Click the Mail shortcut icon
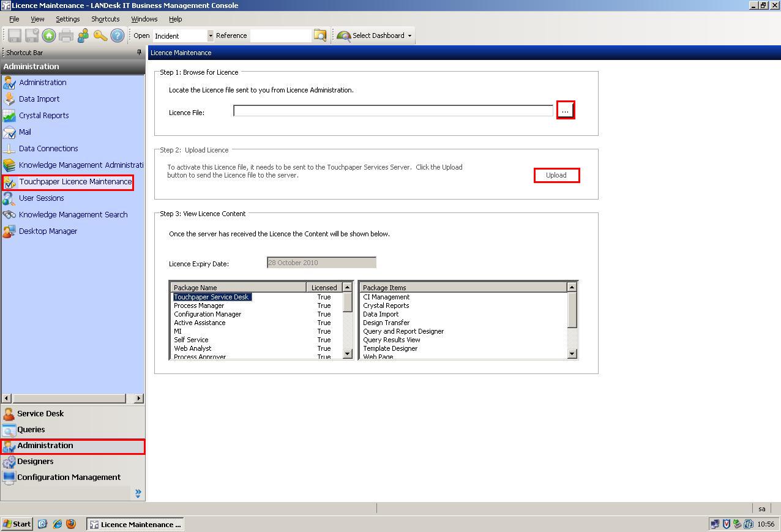 (x=9, y=132)
